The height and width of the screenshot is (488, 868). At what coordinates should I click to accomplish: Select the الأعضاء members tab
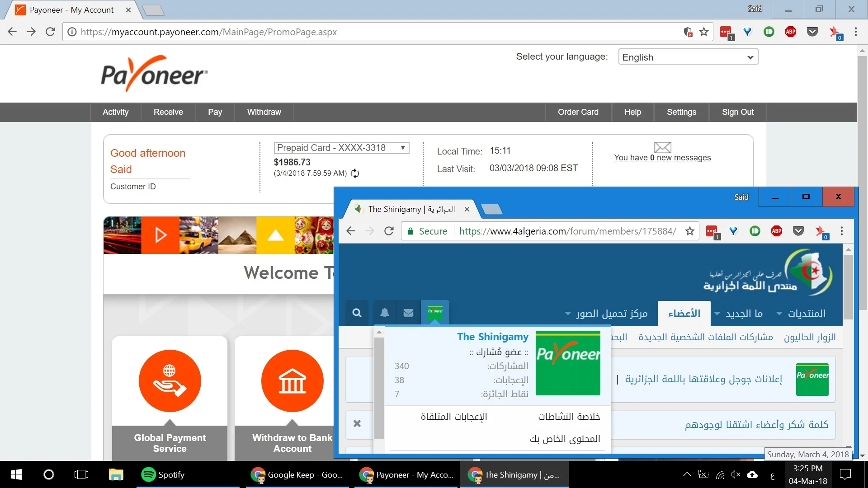684,313
